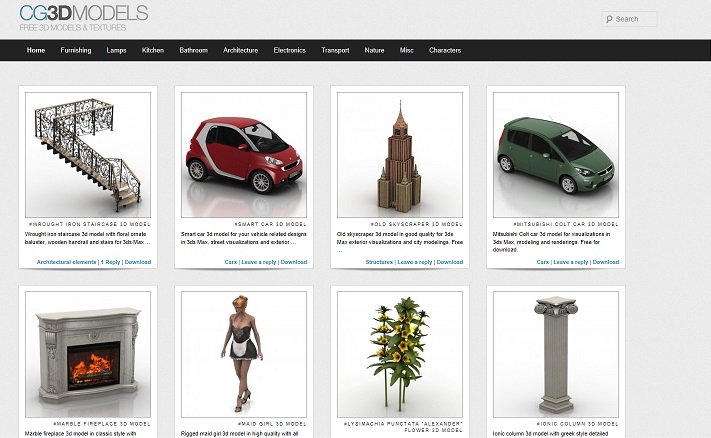Open the Lamps category menu
The height and width of the screenshot is (438, 711).
pos(117,50)
